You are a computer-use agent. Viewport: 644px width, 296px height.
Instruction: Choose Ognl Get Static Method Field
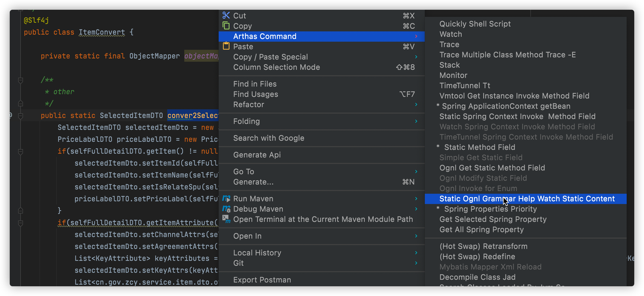[526, 168]
